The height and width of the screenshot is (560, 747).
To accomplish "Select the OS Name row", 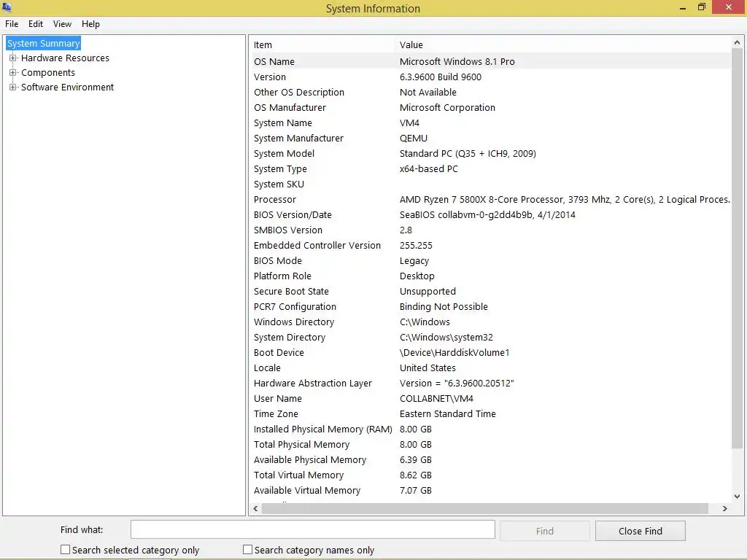I will [491, 61].
